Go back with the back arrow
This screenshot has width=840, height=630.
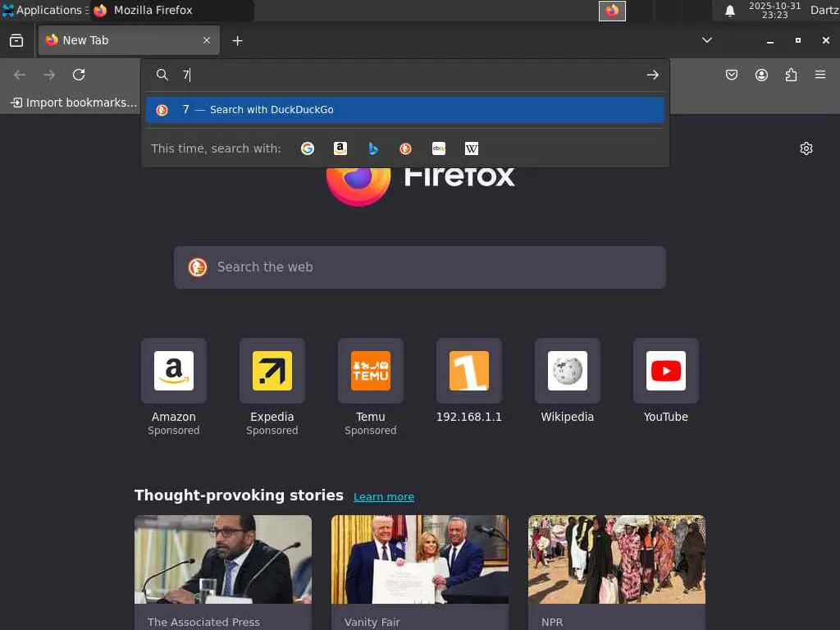(20, 75)
